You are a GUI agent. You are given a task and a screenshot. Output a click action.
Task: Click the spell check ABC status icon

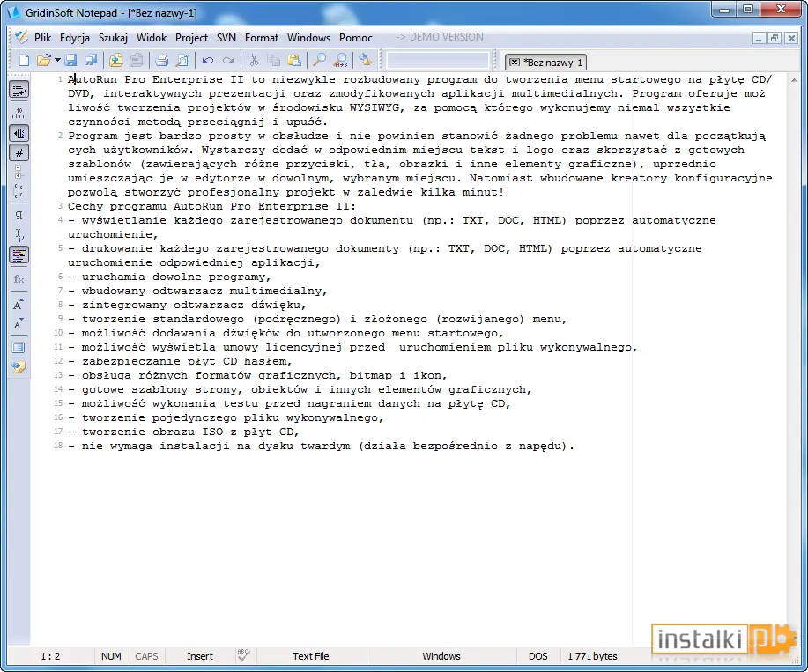(x=244, y=655)
